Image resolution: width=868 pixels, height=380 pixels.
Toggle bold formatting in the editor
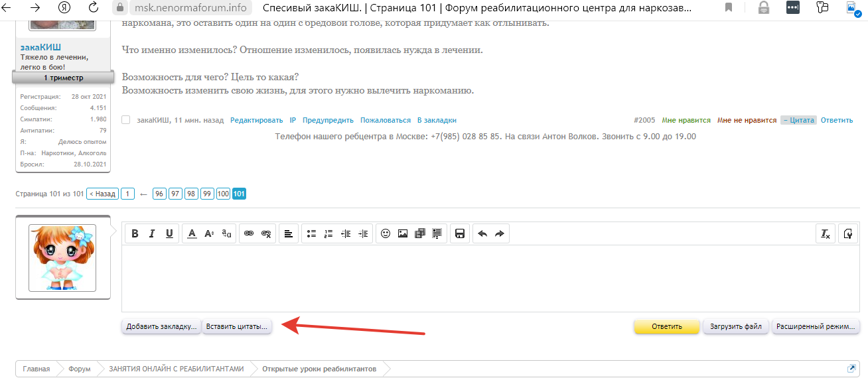coord(135,233)
